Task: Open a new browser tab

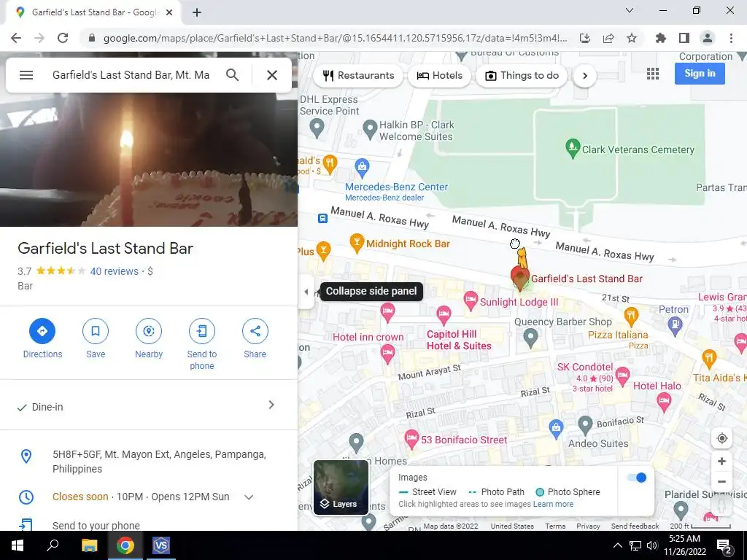Action: point(197,12)
